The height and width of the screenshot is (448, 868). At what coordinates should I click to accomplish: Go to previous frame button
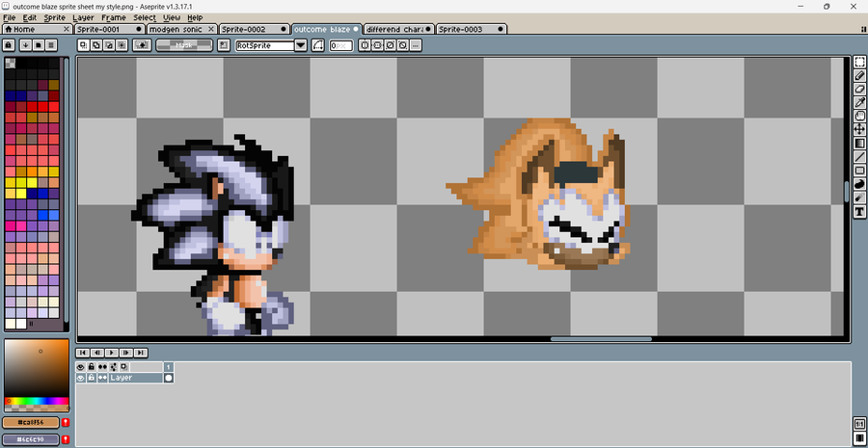(96, 353)
